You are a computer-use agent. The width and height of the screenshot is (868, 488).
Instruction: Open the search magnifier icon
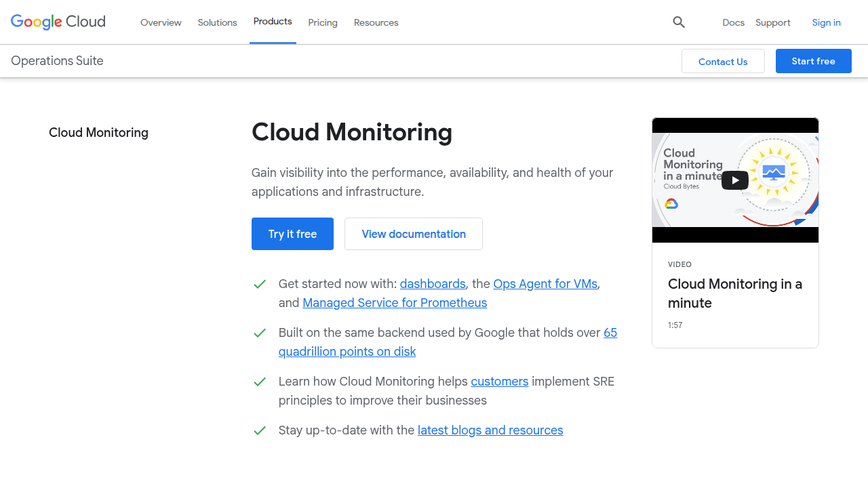[679, 22]
